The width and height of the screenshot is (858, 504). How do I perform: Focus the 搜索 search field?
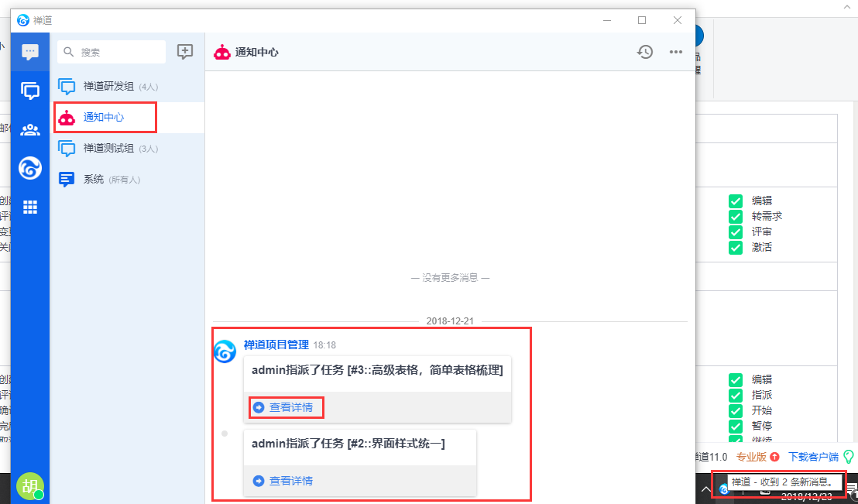click(111, 52)
